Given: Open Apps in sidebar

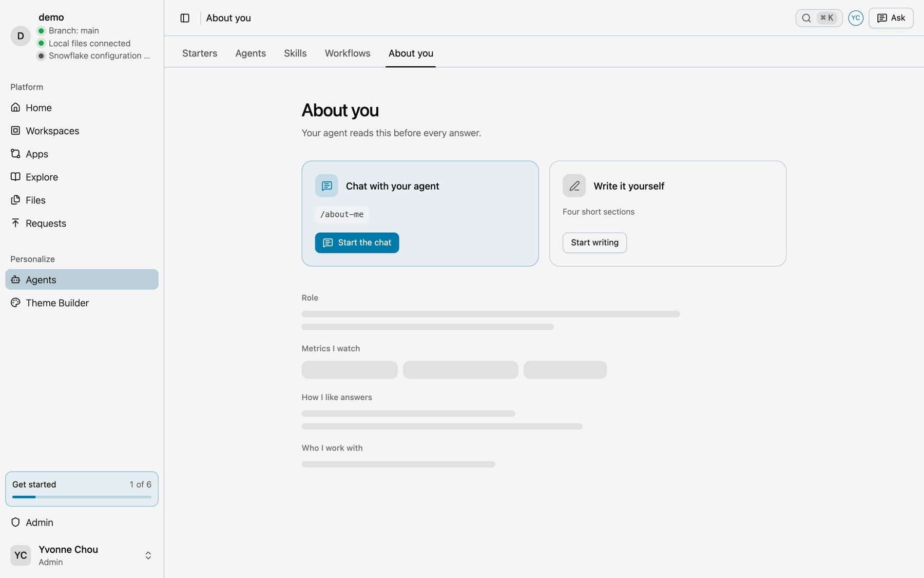Looking at the screenshot, I should coord(82,154).
